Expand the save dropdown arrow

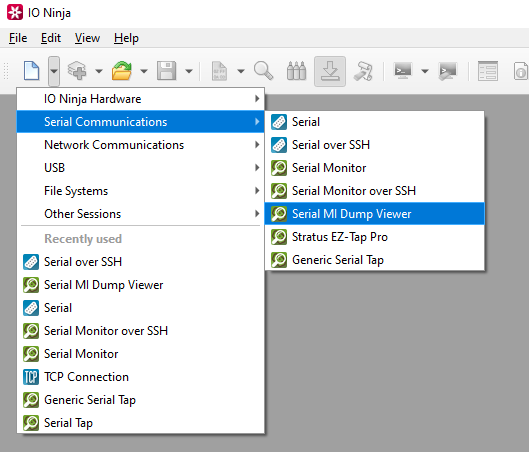point(189,71)
